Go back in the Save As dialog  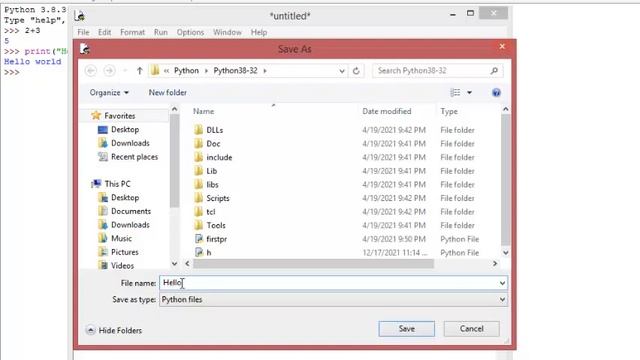tap(91, 71)
